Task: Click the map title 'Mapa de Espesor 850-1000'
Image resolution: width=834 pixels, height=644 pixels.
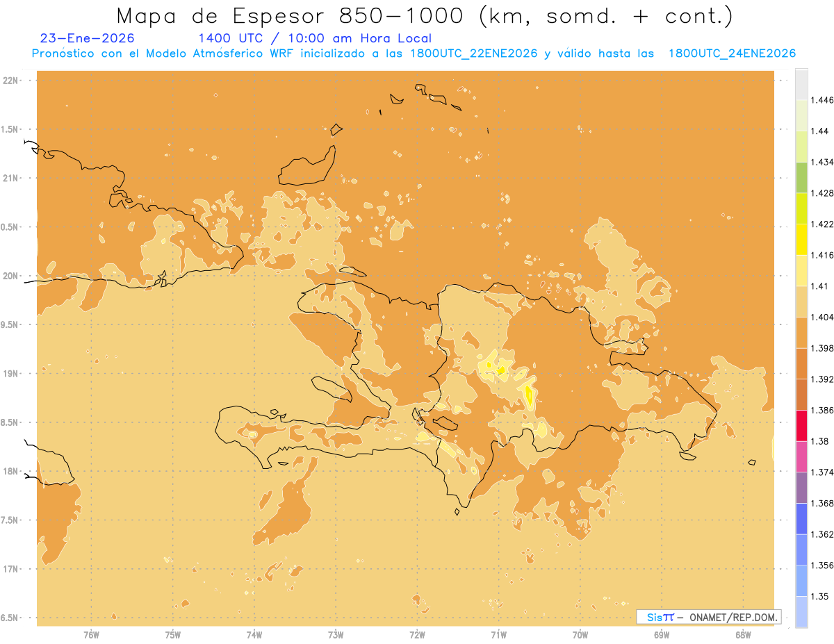Action: pyautogui.click(x=292, y=16)
